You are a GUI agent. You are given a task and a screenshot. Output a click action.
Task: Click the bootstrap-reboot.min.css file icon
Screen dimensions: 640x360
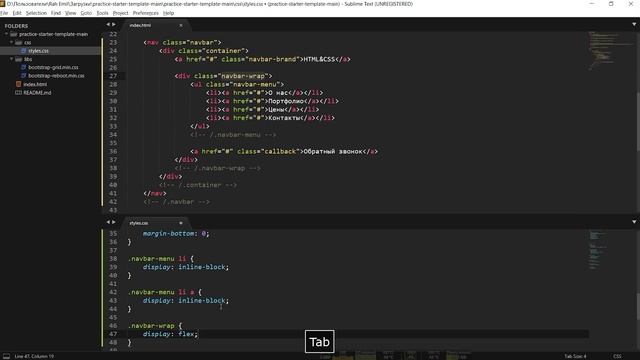pyautogui.click(x=24, y=76)
